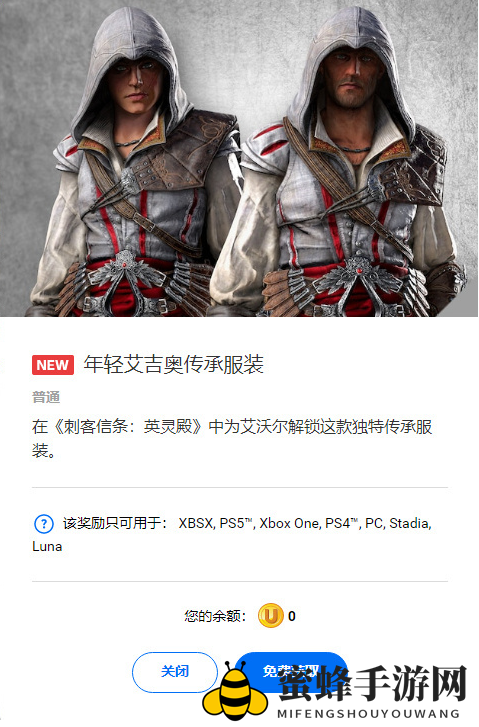This screenshot has height=727, width=479.
Task: Click the bee mascot logo
Action: [x=236, y=691]
